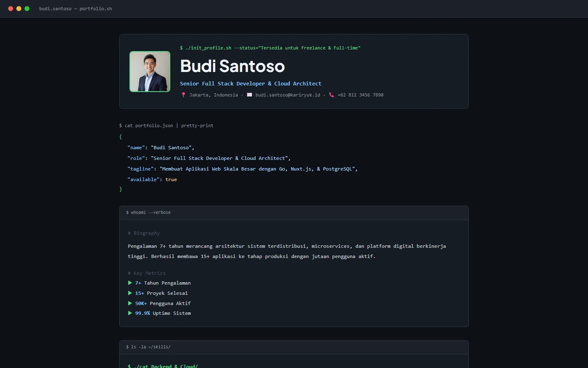Click the phone number +62 812 3456 7890

click(361, 95)
